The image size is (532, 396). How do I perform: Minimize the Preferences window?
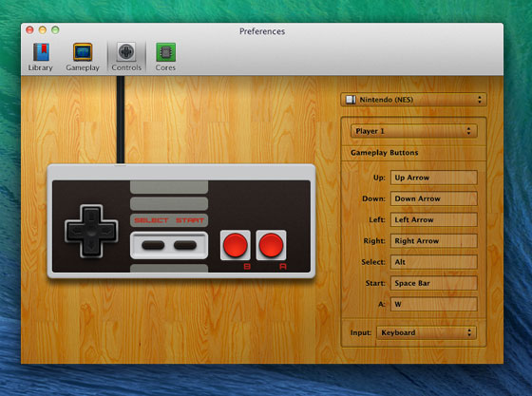pos(43,30)
